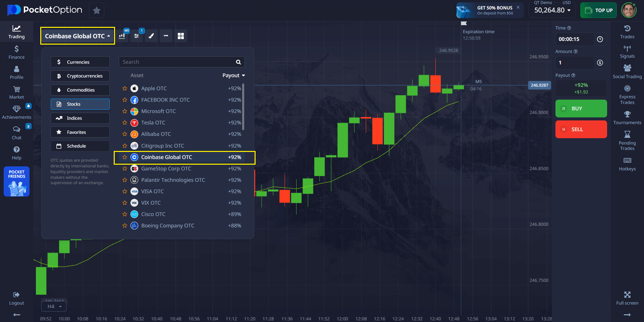Image resolution: width=644 pixels, height=322 pixels.
Task: Toggle favorite star for Boeing Company OTC
Action: click(x=125, y=226)
